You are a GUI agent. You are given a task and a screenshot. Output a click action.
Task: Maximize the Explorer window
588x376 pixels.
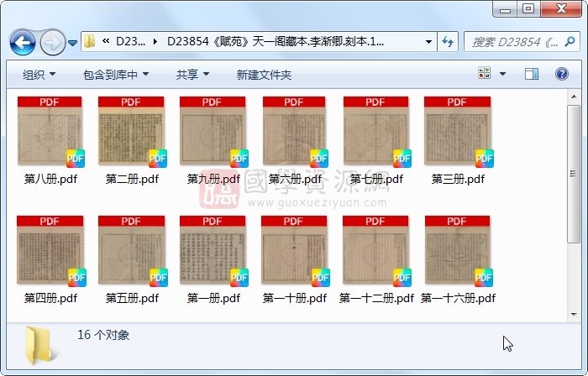528,9
